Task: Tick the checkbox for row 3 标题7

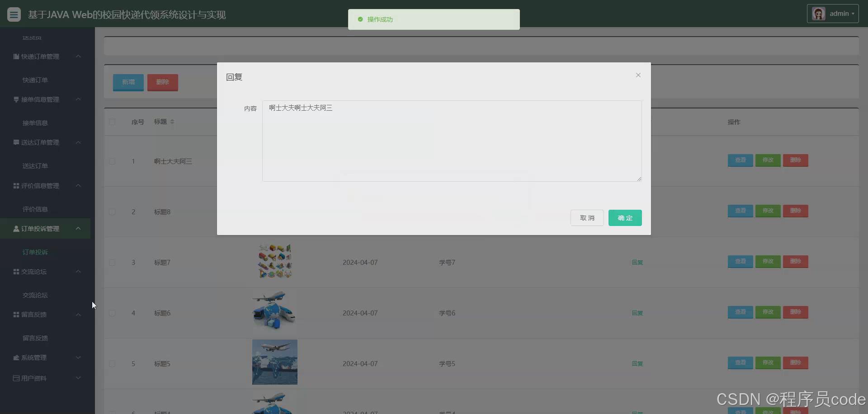Action: pyautogui.click(x=112, y=263)
